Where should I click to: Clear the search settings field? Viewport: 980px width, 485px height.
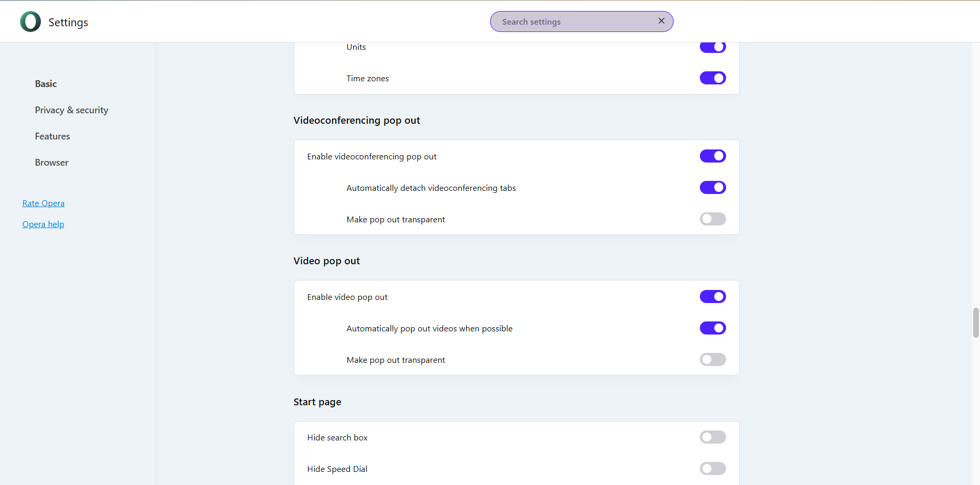coord(661,21)
